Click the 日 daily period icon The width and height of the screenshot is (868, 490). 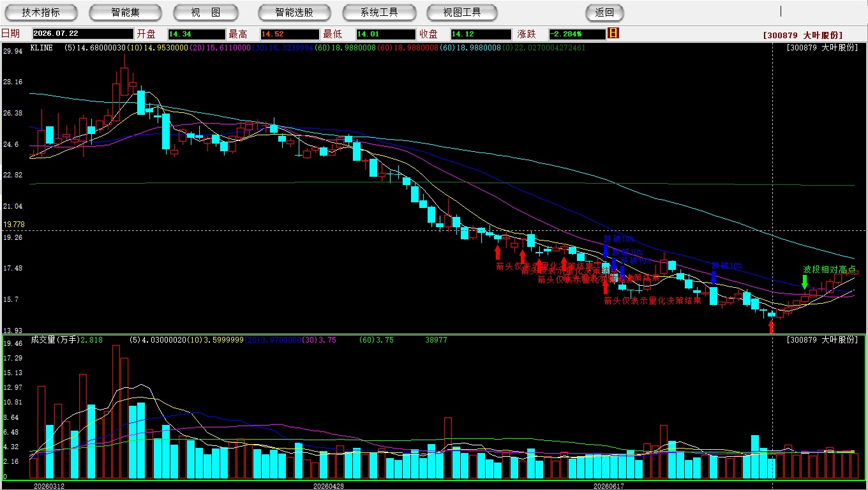[613, 33]
